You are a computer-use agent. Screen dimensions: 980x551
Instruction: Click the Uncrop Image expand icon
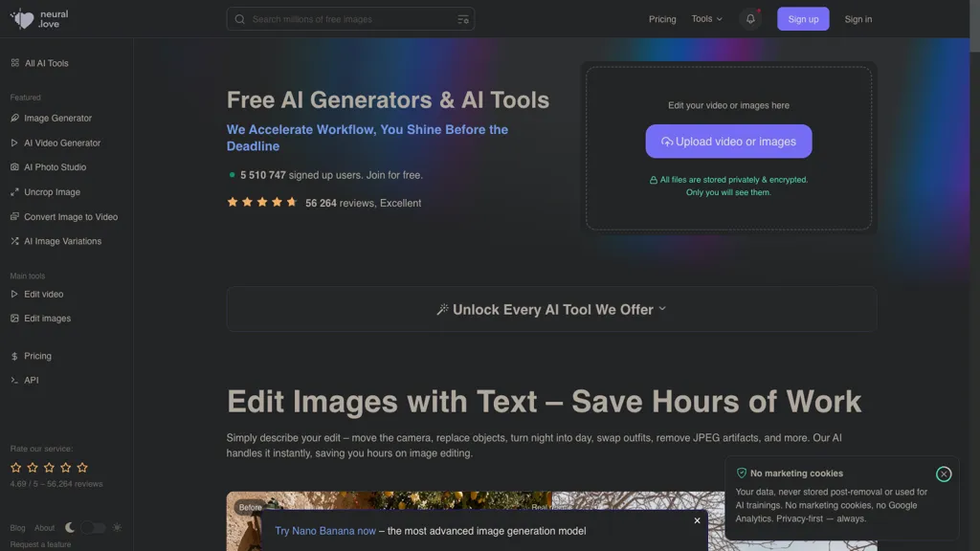click(14, 192)
